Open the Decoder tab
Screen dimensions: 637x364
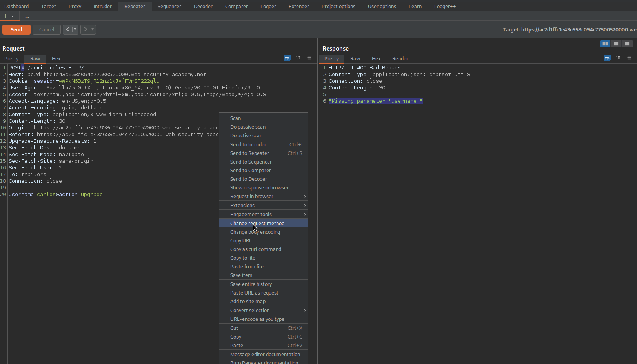(203, 6)
